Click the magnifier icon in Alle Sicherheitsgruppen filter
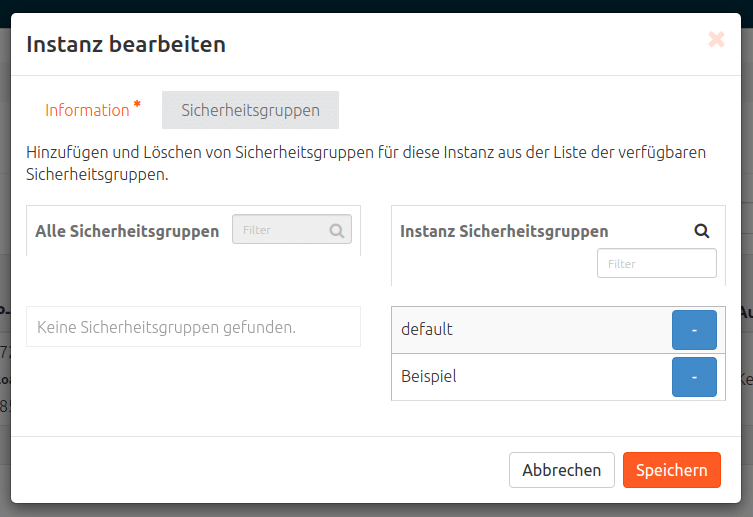The height and width of the screenshot is (517, 753). [x=338, y=230]
